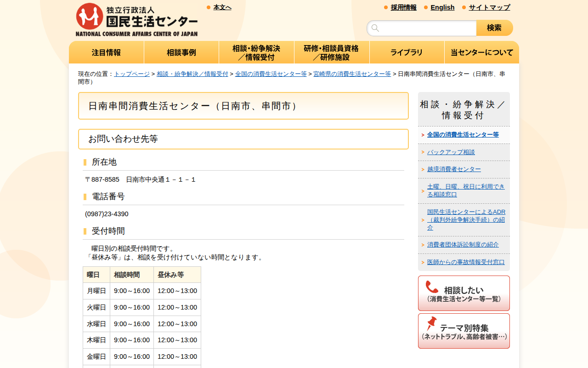588x368 pixels.
Task: Click the National Consumer Affairs Center logo
Action: [x=136, y=20]
